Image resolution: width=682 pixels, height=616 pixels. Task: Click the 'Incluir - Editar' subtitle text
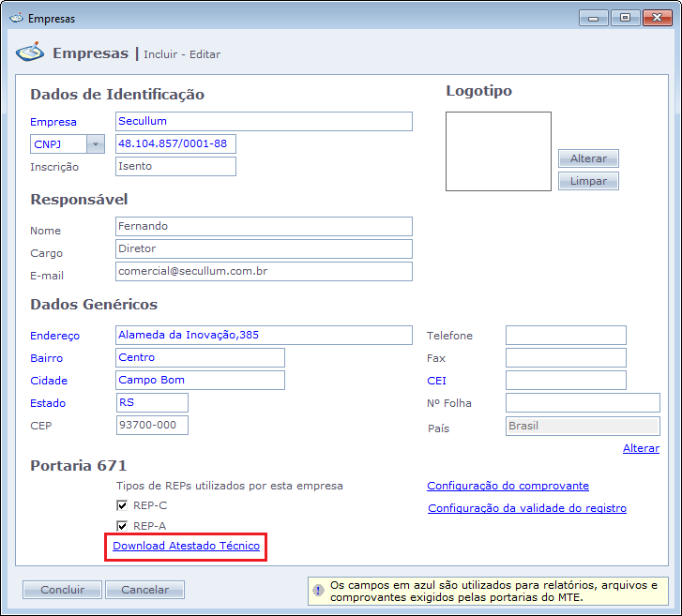tap(182, 54)
